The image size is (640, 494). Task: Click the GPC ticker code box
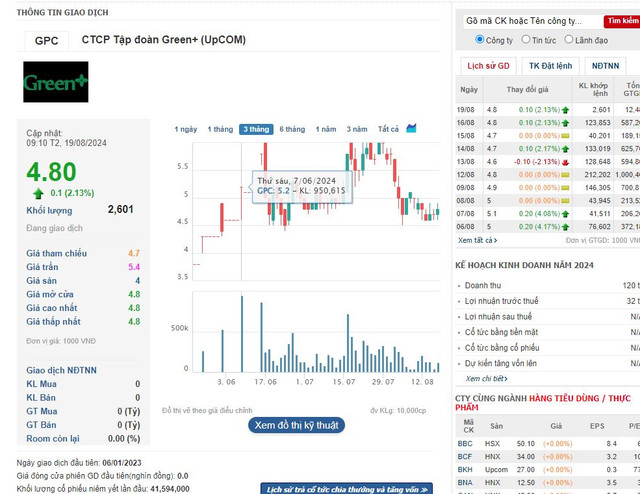coord(46,41)
